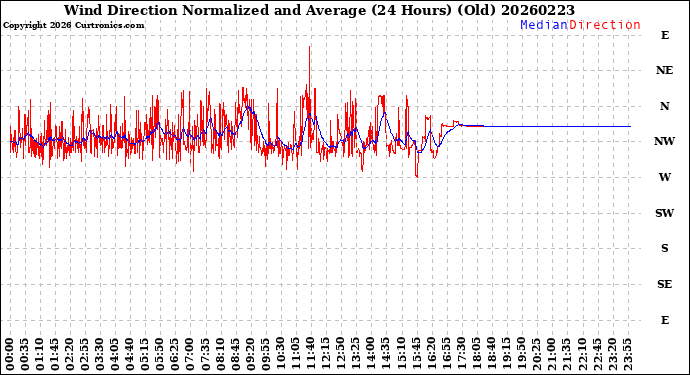Screen dimensions: 690x375
Task: Click the NE axis label
Action: click(x=664, y=70)
